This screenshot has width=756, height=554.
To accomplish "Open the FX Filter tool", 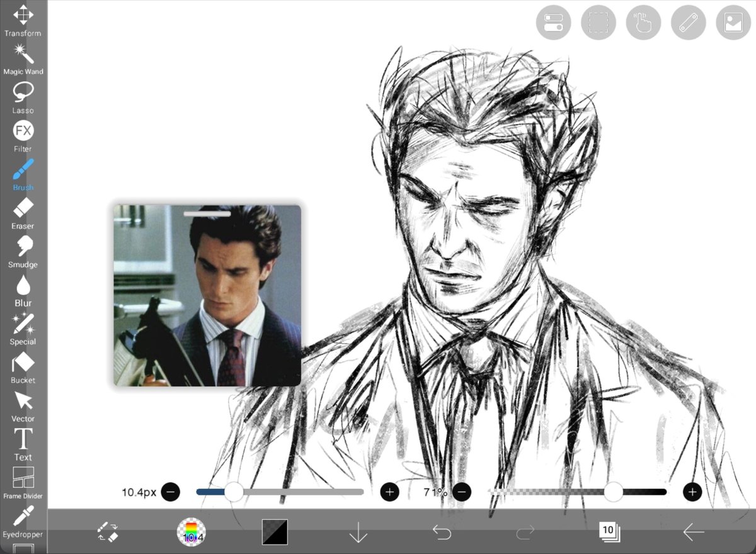I will [x=23, y=136].
